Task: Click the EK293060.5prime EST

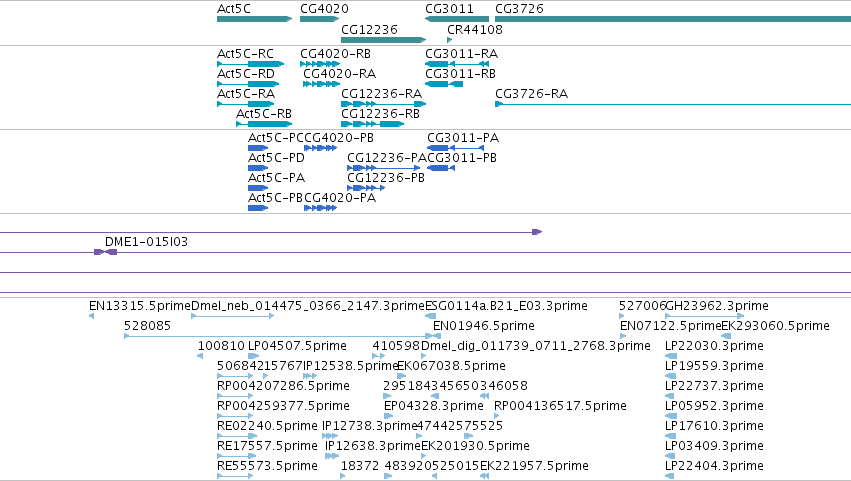Action: 726,336
